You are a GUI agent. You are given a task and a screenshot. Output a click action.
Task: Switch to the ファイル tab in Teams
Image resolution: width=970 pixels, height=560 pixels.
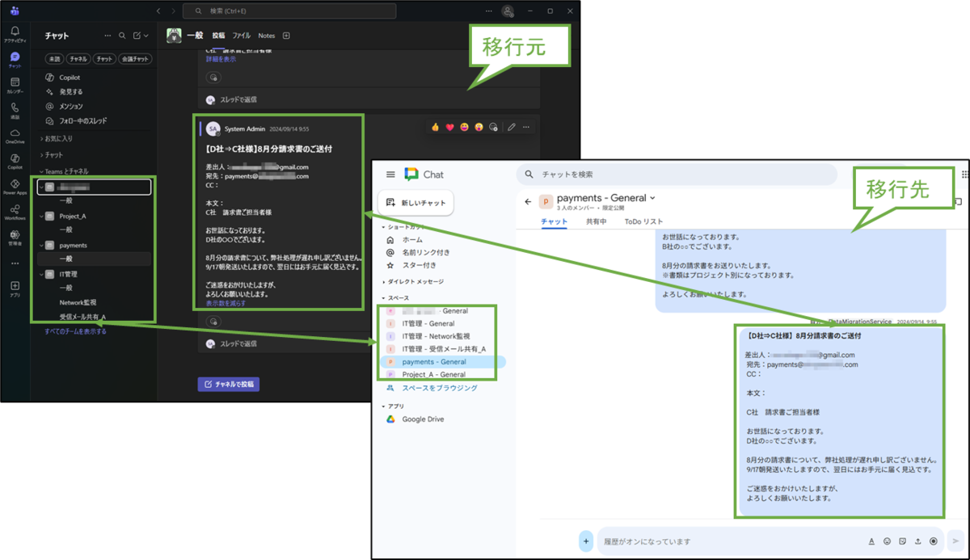point(242,36)
